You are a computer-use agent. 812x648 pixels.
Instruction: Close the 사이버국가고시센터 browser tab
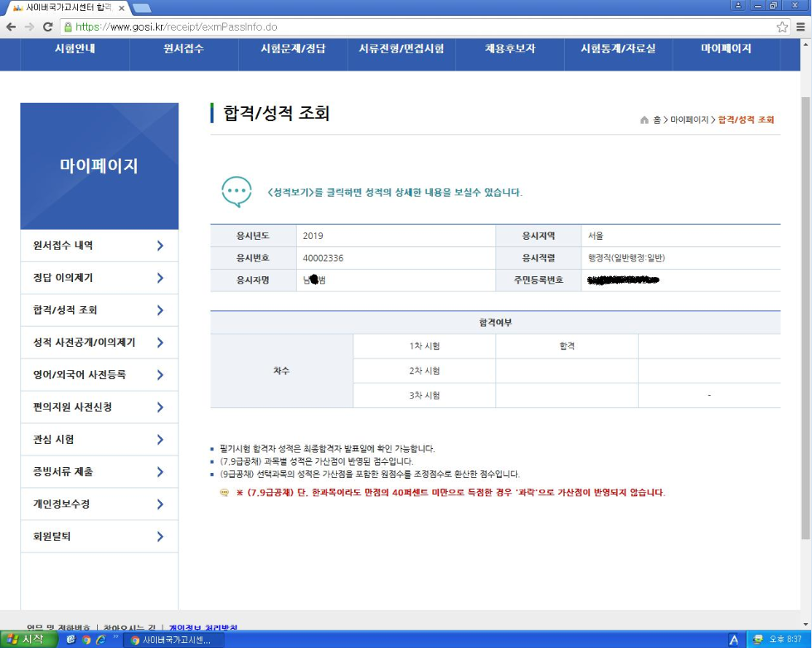pos(121,7)
